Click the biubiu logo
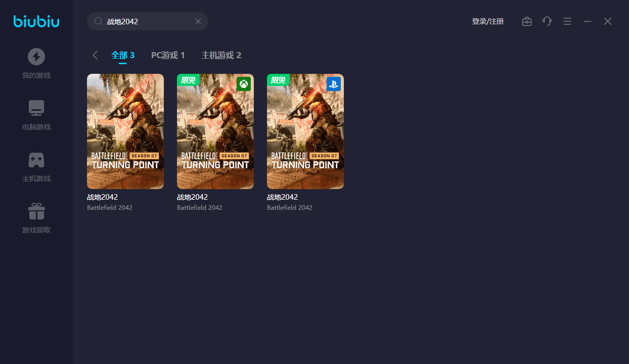Image resolution: width=629 pixels, height=364 pixels. point(36,21)
